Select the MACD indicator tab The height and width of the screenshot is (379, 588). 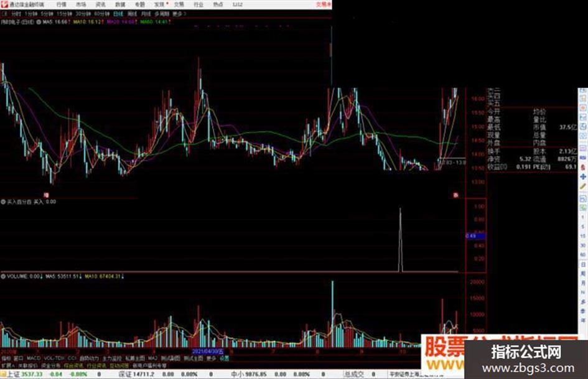coord(34,358)
